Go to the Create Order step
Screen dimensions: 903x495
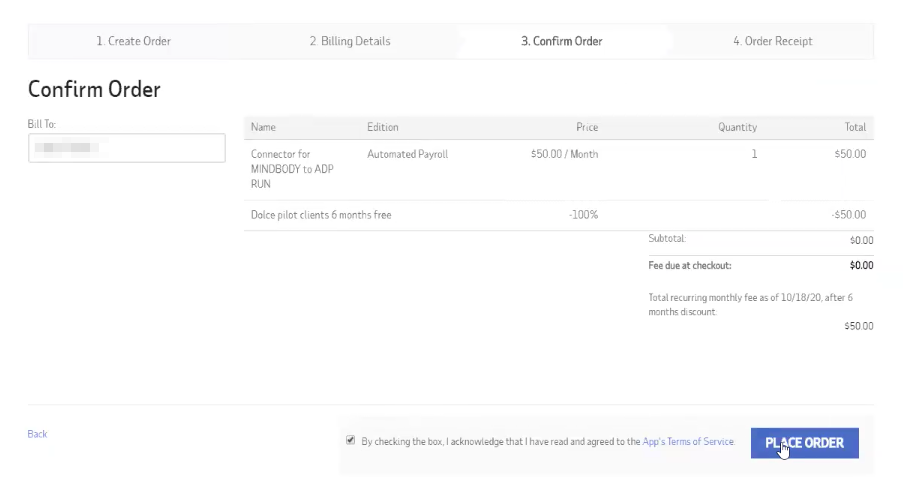click(x=133, y=41)
